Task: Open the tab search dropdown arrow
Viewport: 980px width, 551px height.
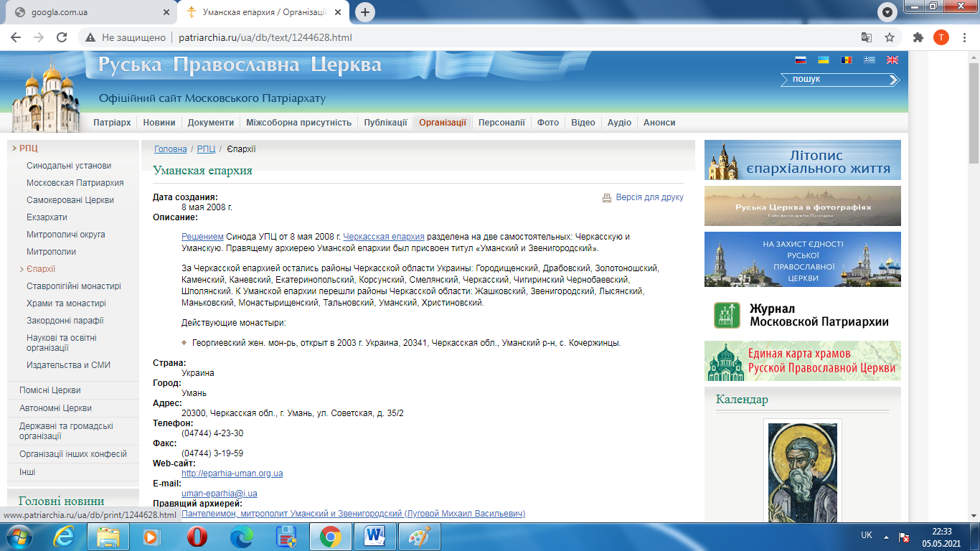Action: pos(888,12)
